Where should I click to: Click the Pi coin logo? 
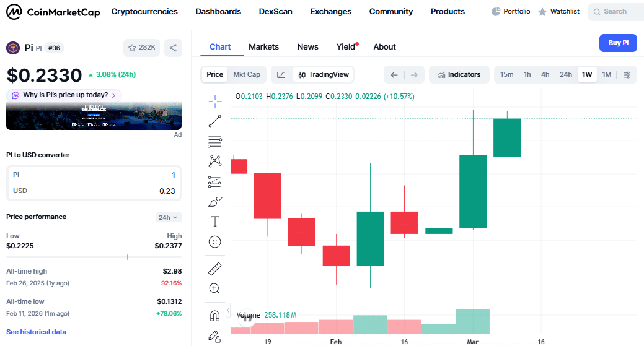13,48
